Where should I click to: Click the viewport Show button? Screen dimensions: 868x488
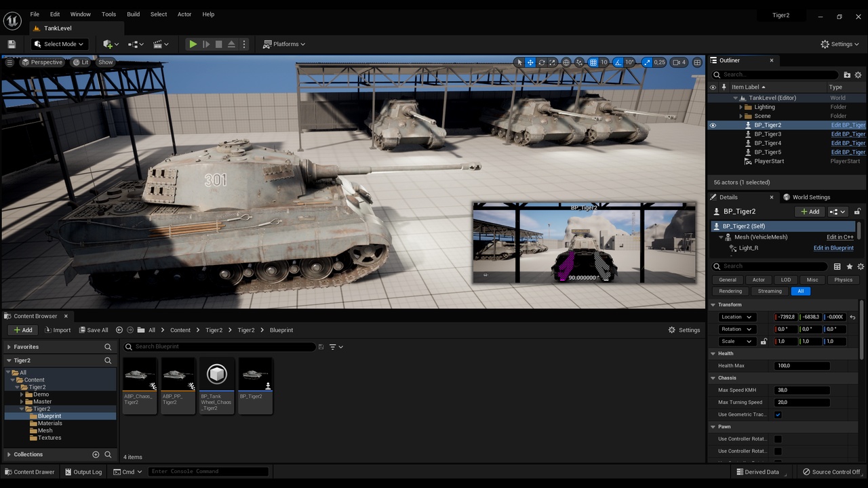[106, 62]
